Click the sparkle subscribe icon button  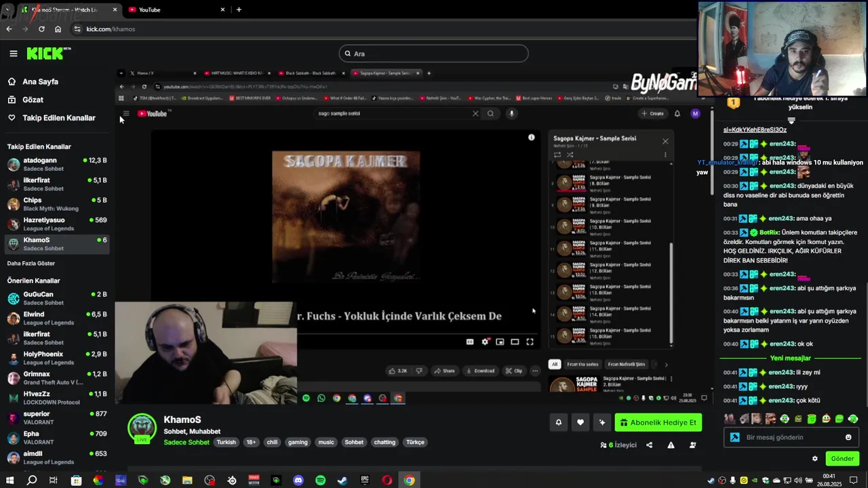(x=602, y=422)
